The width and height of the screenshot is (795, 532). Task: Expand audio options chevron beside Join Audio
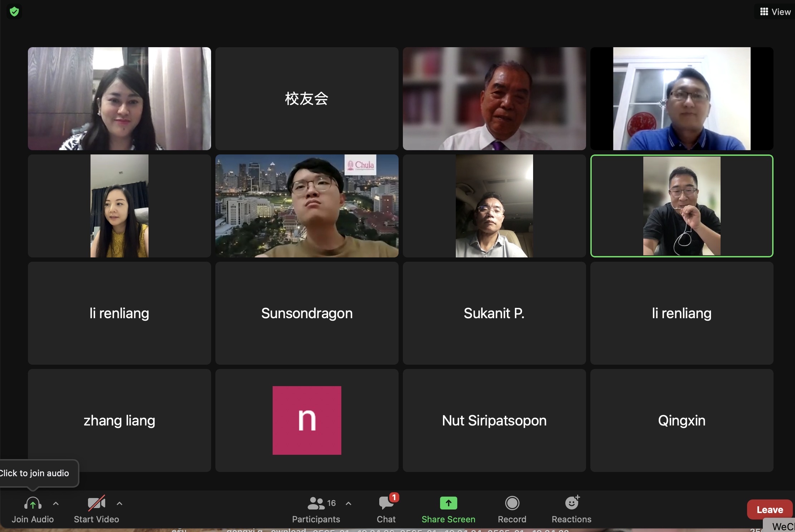[56, 503]
